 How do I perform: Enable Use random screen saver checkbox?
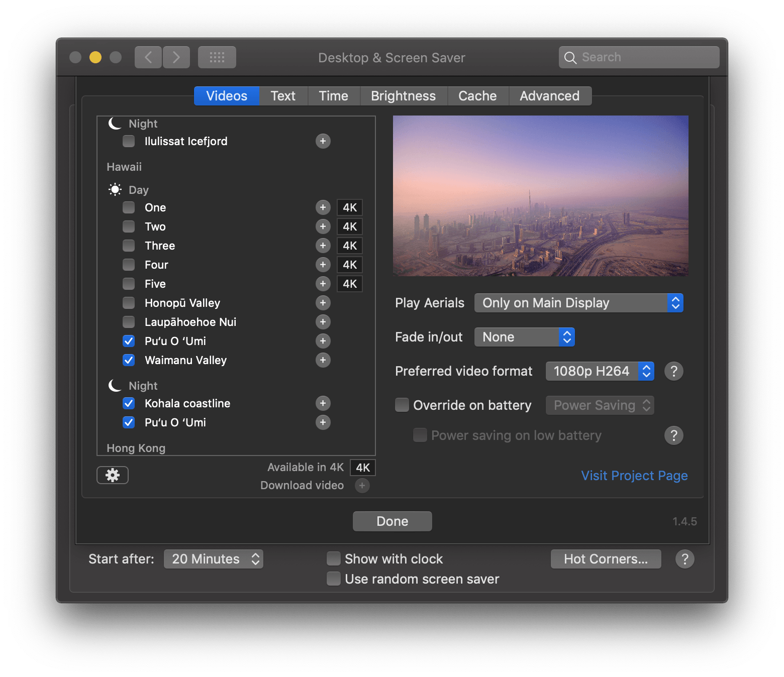334,579
